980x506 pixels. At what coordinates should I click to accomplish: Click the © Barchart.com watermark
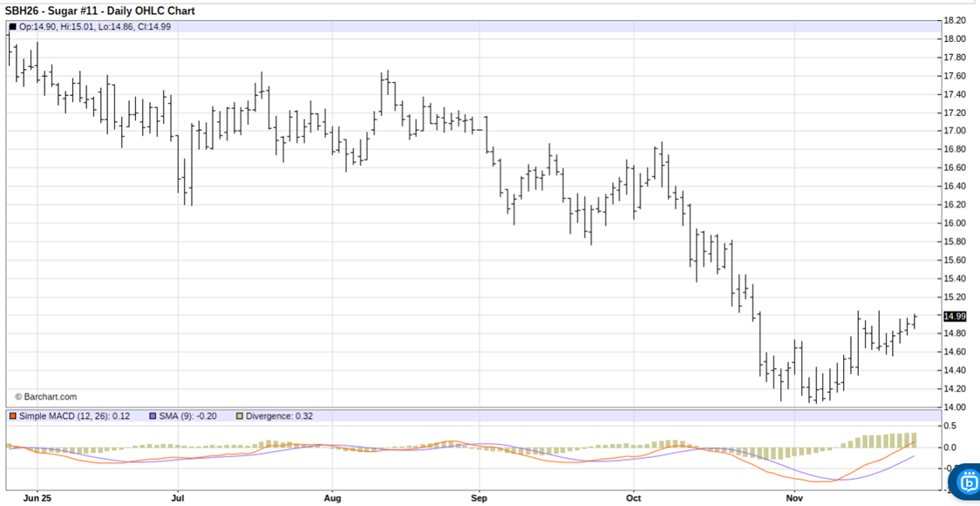click(x=45, y=397)
